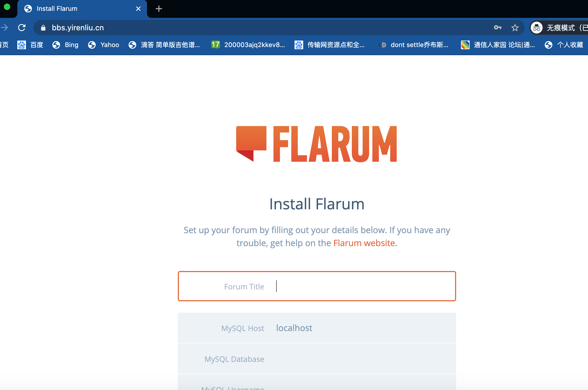The height and width of the screenshot is (390, 588).
Task: Open the 百度 bookmark
Action: click(30, 45)
